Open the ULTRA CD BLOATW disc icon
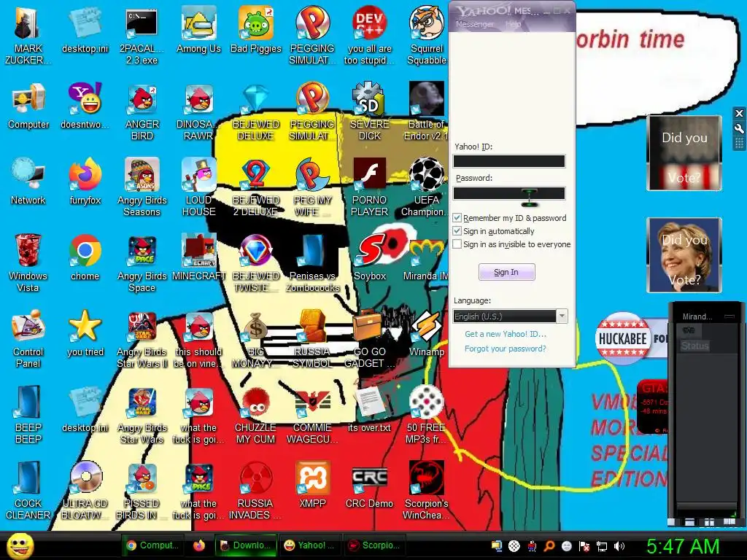This screenshot has width=747, height=560. [85, 491]
